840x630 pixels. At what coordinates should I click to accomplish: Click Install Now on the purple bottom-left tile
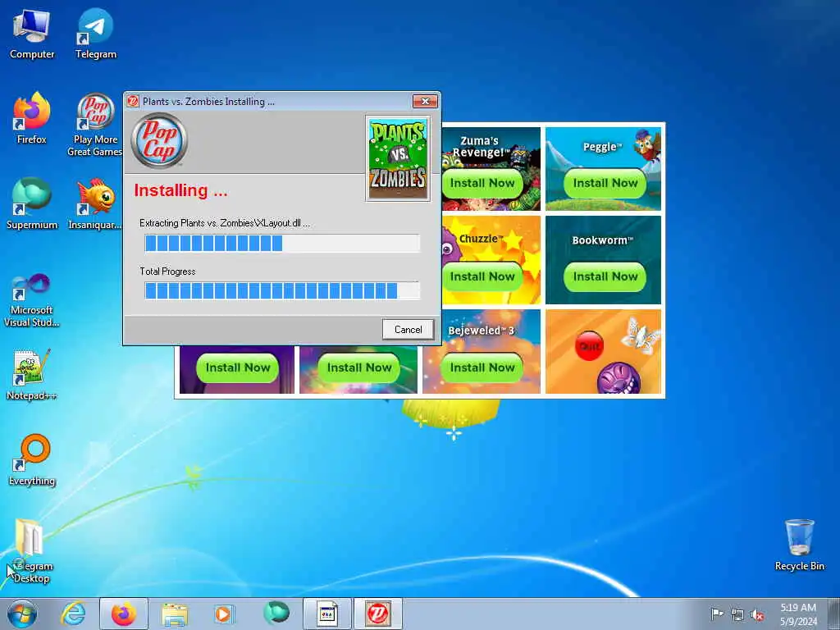pyautogui.click(x=237, y=367)
